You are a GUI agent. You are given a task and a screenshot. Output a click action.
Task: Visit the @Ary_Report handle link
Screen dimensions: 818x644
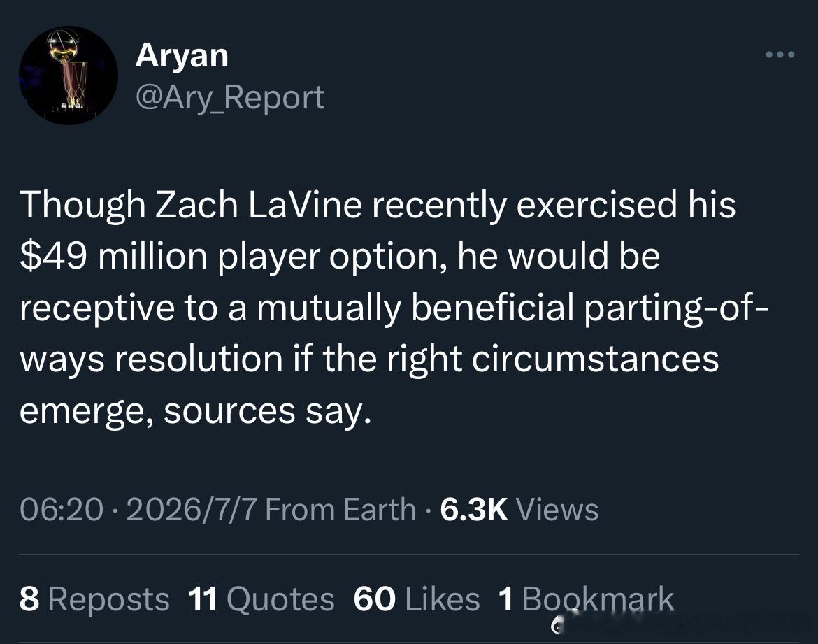[x=230, y=98]
